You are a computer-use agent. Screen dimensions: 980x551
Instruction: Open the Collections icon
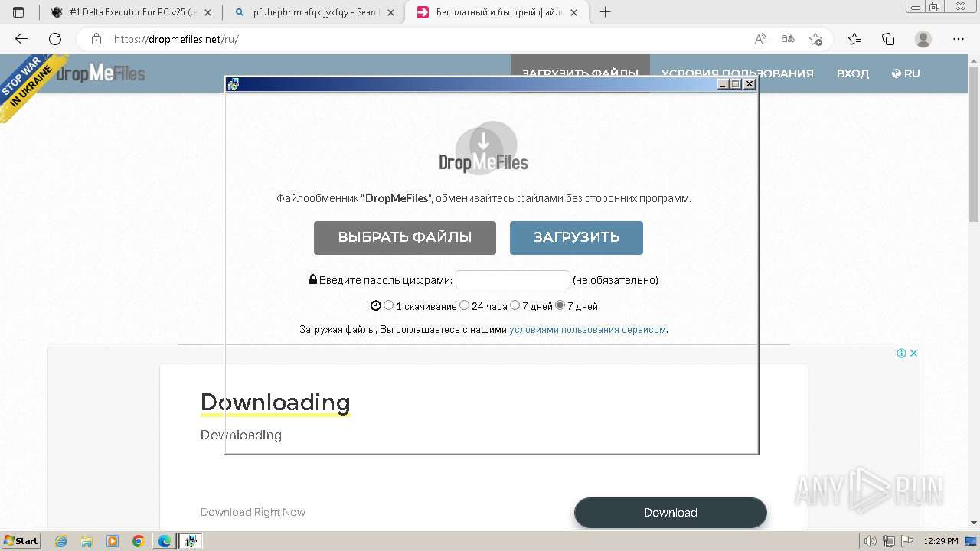pos(888,39)
